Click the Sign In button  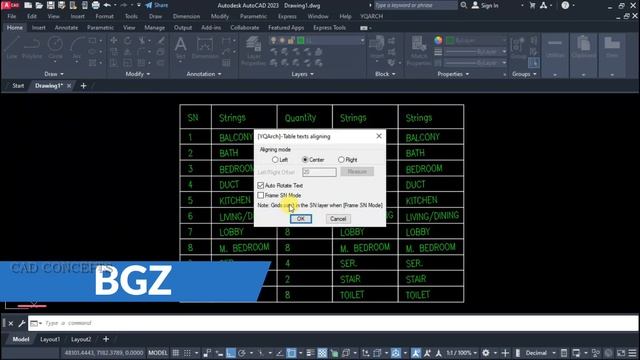[485, 5]
